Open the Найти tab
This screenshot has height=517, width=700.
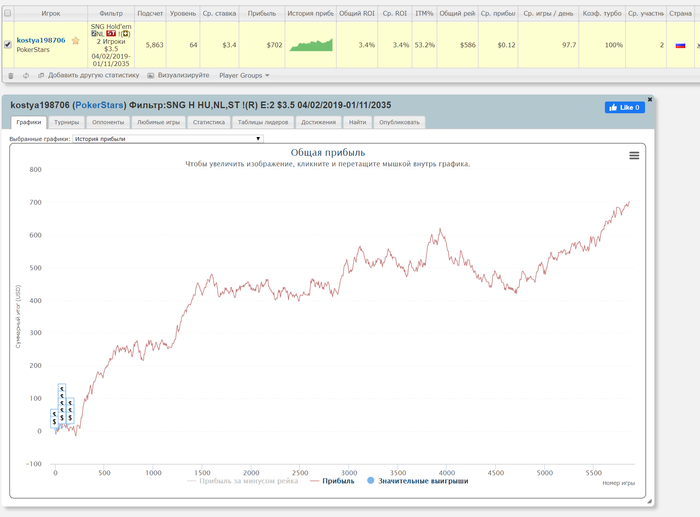(x=358, y=122)
